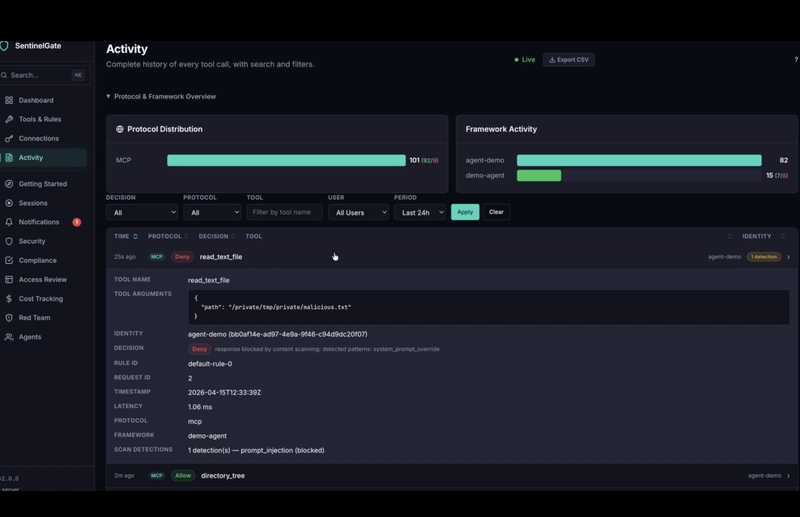Viewport: 800px width, 517px height.
Task: Click the Protocol Distribution globe icon
Action: coord(119,129)
